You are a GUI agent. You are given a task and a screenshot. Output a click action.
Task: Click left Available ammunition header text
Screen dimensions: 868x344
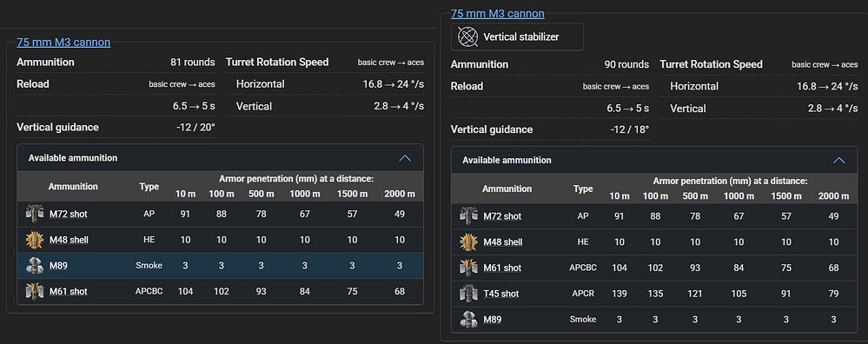(73, 158)
